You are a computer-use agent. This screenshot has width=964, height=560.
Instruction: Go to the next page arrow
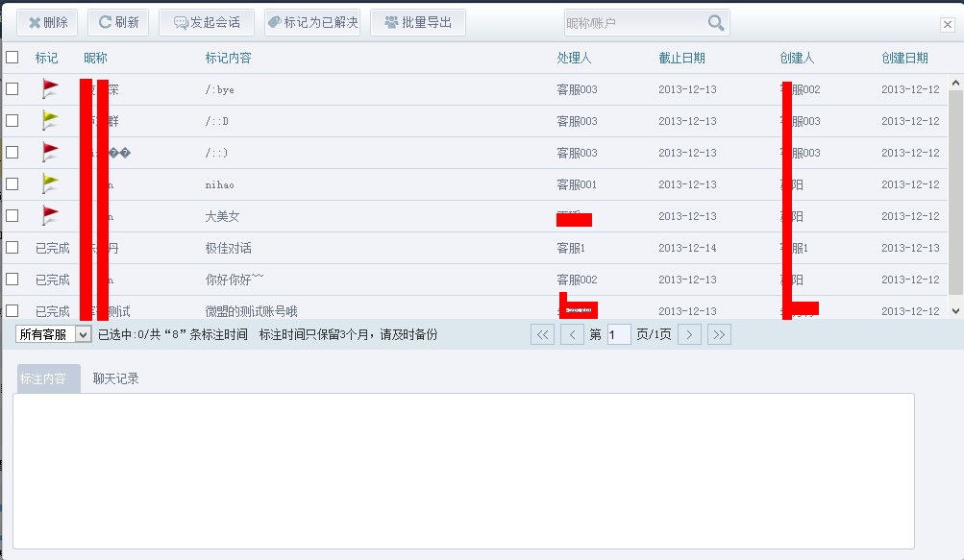tap(689, 334)
